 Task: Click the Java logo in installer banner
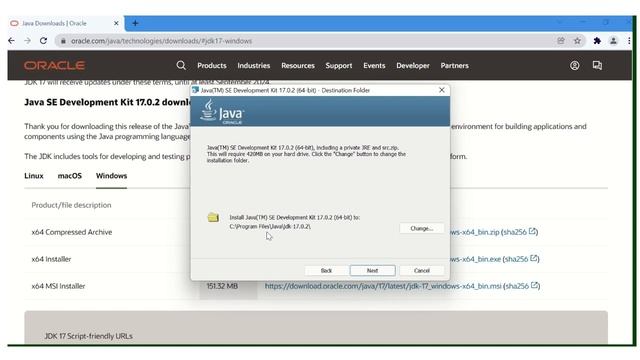pyautogui.click(x=222, y=111)
